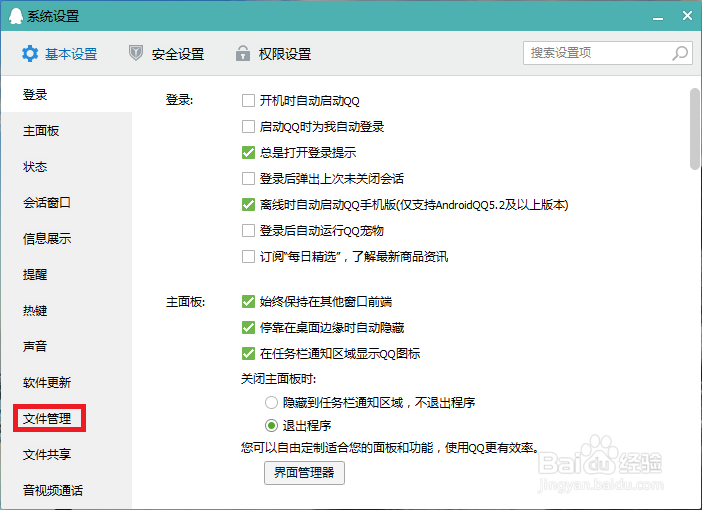
Task: Uncheck 在任务栏通知区域显示QQ图标
Action: [x=248, y=353]
